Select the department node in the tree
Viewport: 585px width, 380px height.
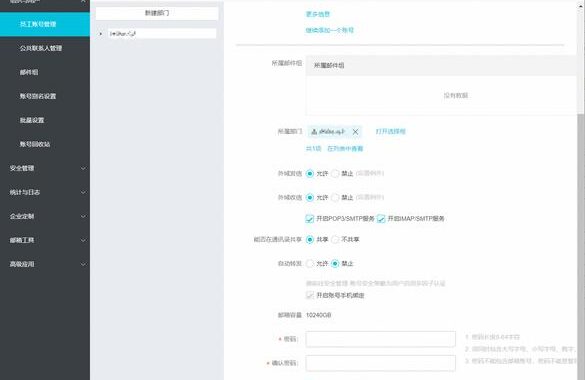162,34
